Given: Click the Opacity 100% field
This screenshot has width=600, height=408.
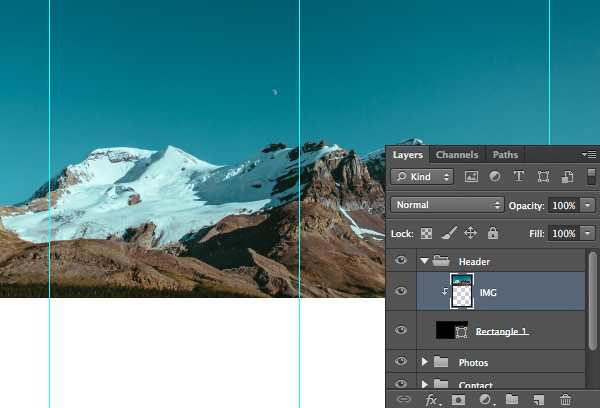Looking at the screenshot, I should [564, 206].
